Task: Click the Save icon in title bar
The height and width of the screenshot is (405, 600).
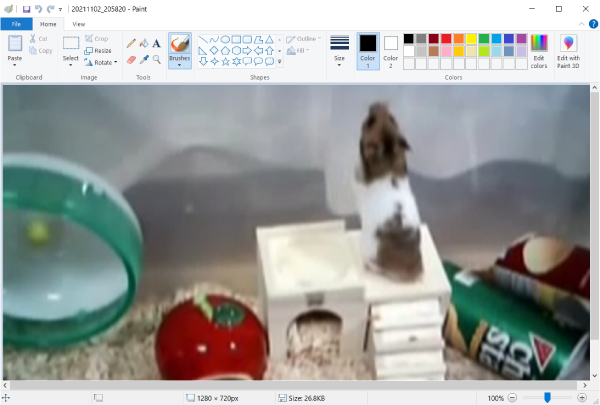Action: tap(26, 8)
